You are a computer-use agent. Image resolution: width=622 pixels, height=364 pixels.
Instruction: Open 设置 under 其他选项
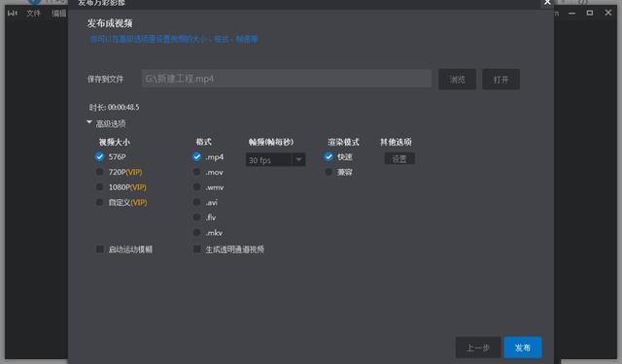399,159
